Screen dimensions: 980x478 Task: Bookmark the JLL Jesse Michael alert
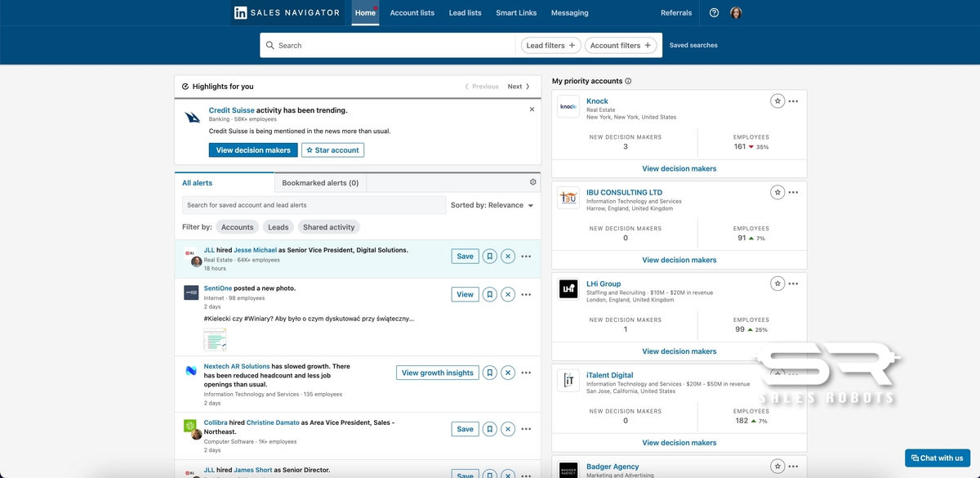[490, 256]
